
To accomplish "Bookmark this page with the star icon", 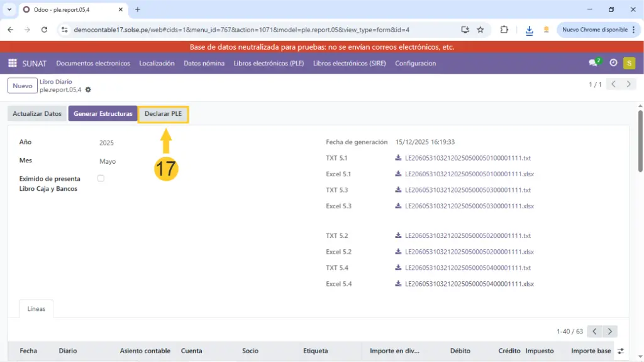I will (480, 30).
